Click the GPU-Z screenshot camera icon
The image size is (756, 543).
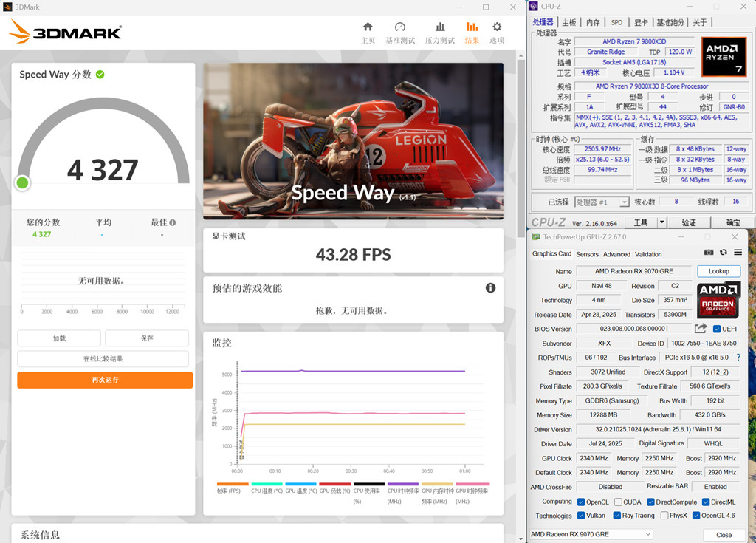(708, 252)
